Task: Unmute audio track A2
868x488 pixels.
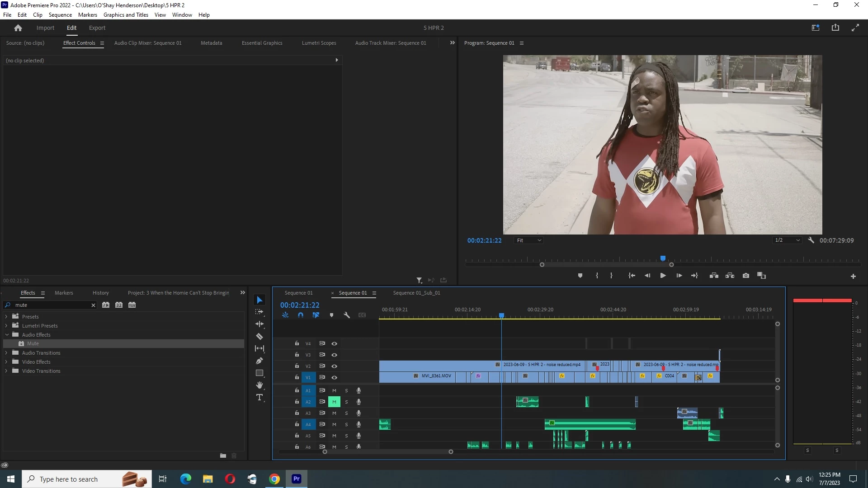Action: pyautogui.click(x=334, y=402)
